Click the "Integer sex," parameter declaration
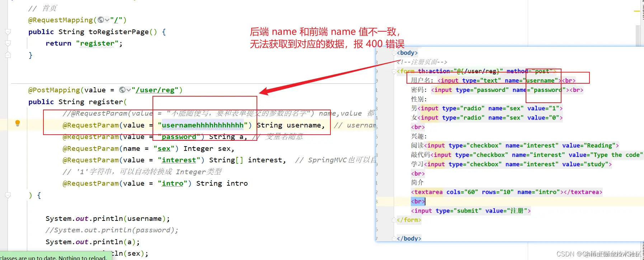The image size is (644, 260). point(209,149)
